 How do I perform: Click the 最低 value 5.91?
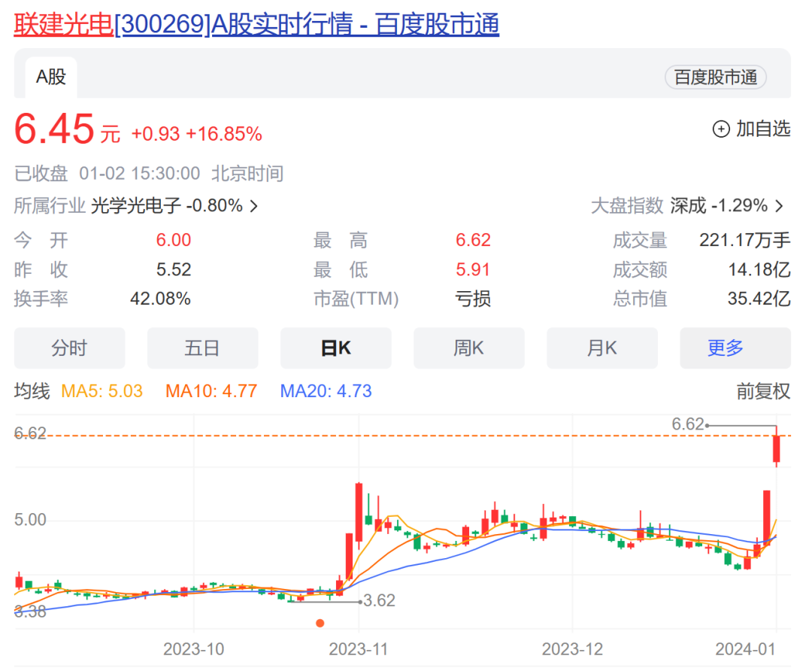coord(473,269)
